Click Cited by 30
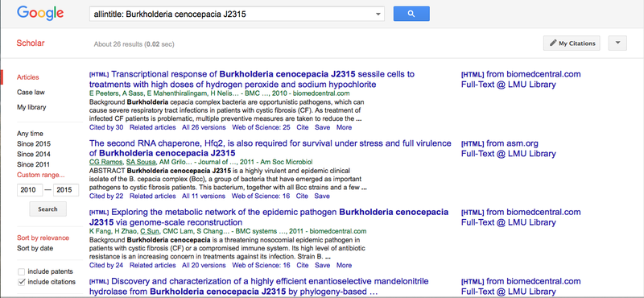644x298 pixels. point(106,127)
